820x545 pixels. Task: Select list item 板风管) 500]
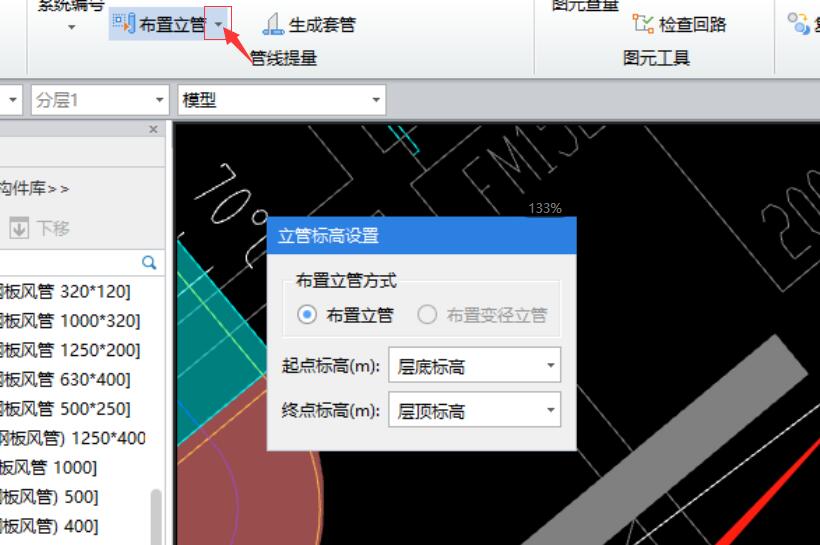49,496
